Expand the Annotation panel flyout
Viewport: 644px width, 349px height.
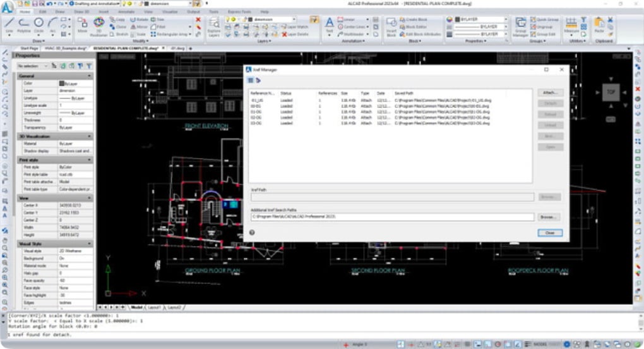pyautogui.click(x=353, y=41)
